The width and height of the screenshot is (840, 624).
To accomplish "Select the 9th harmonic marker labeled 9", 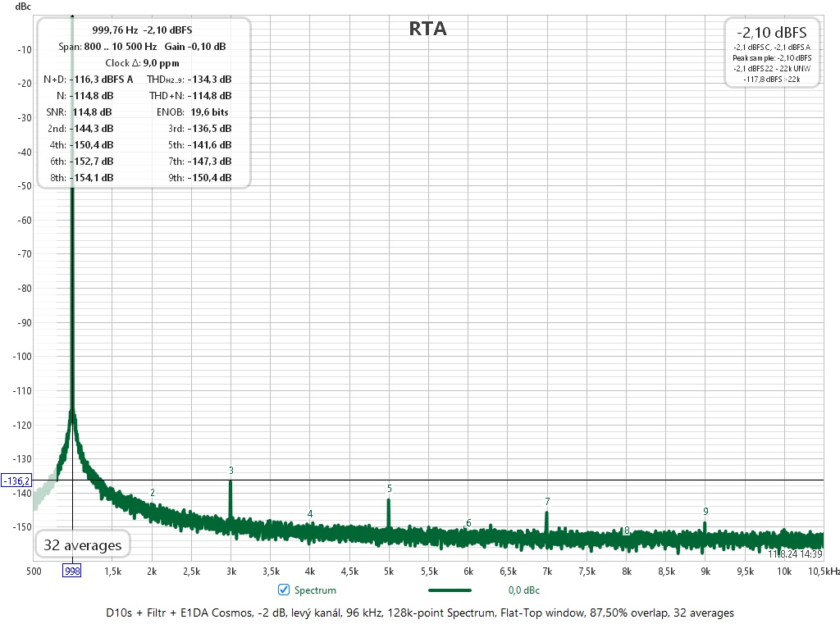I will point(705,512).
